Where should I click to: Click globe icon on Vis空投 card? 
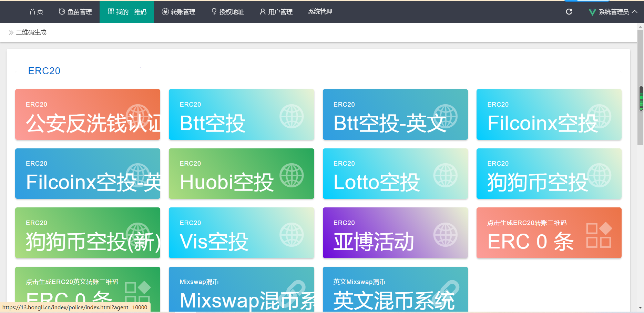292,235
